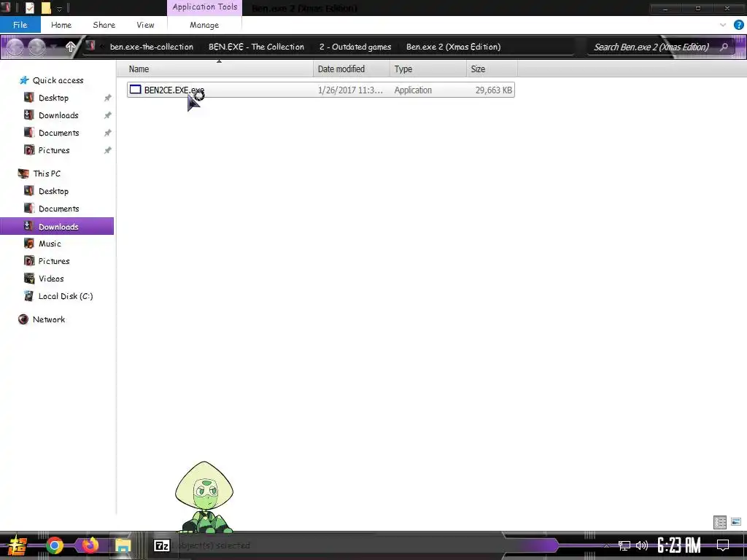Launch Google Chrome from the taskbar
The image size is (747, 560).
click(55, 545)
